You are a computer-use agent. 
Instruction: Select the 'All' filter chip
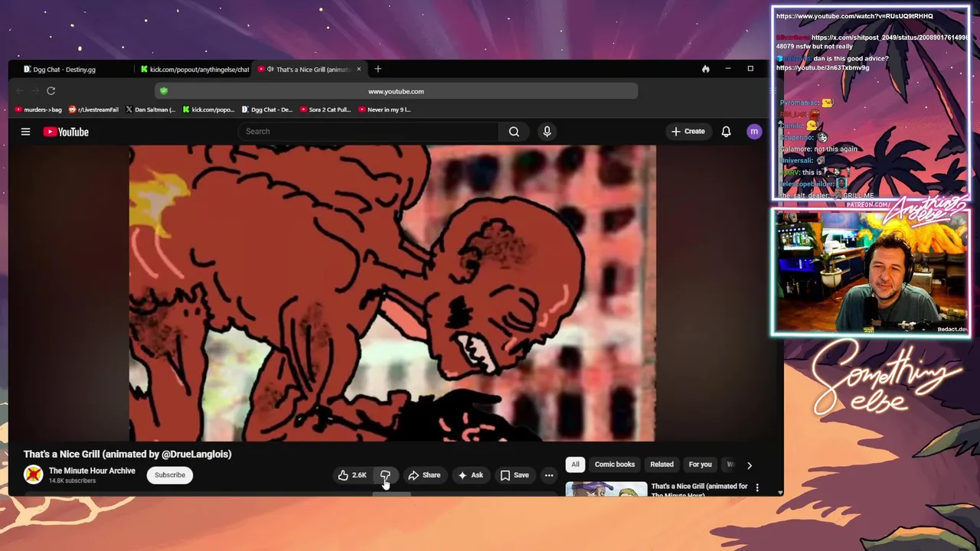coord(575,465)
